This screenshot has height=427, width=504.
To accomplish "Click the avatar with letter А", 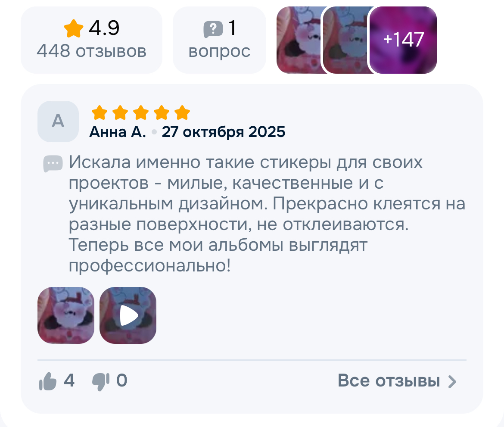I will pos(58,121).
